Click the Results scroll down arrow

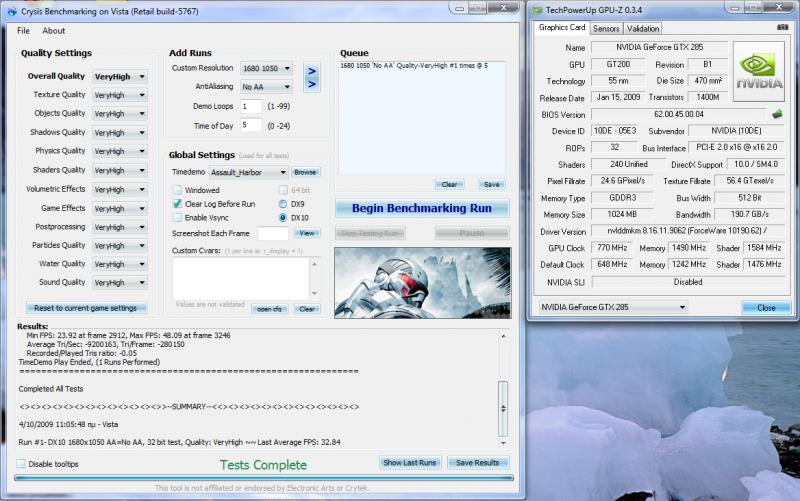tap(503, 443)
